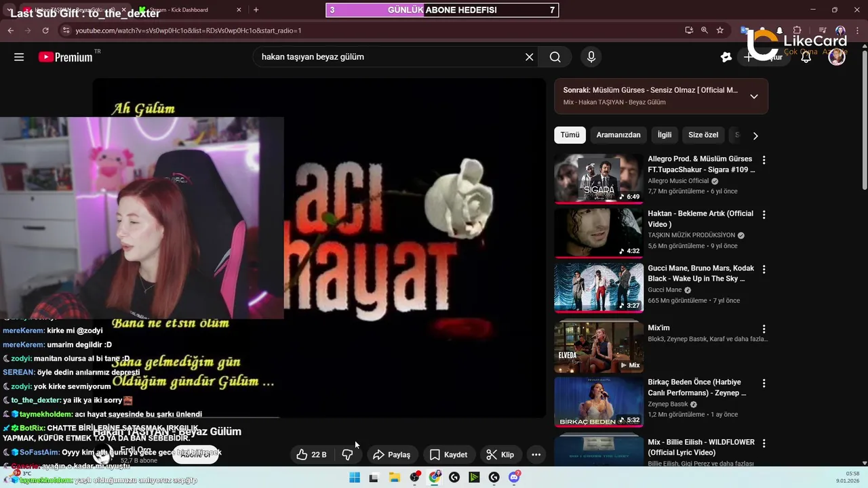The image size is (868, 488).
Task: Open options for Birkaç Beden Önce video
Action: click(x=764, y=383)
